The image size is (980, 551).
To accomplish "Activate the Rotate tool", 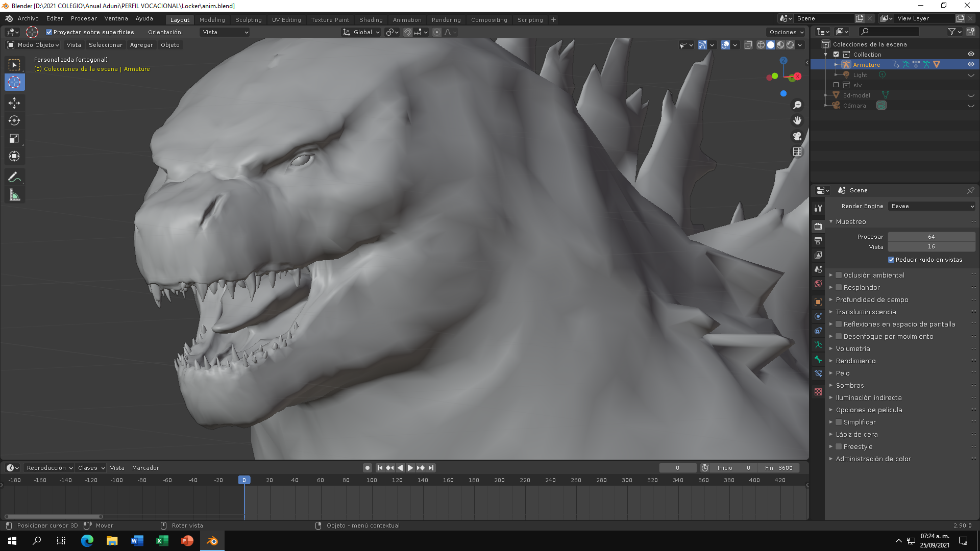I will 14,121.
